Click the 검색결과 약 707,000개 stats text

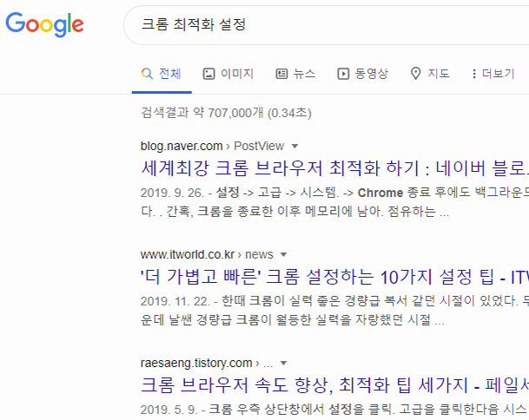point(226,113)
